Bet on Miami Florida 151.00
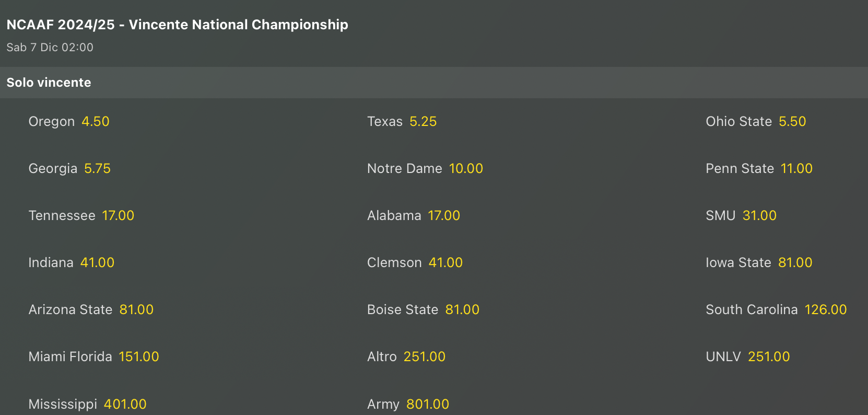Screen dimensions: 868x415 tap(93, 357)
